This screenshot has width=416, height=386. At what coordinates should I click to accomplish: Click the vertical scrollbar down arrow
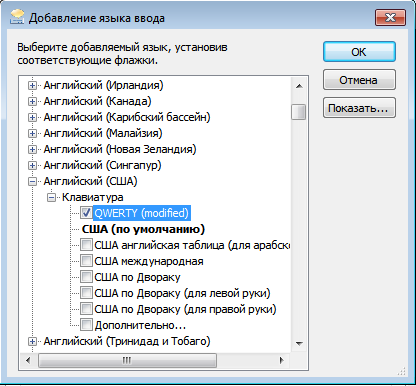pos(299,343)
